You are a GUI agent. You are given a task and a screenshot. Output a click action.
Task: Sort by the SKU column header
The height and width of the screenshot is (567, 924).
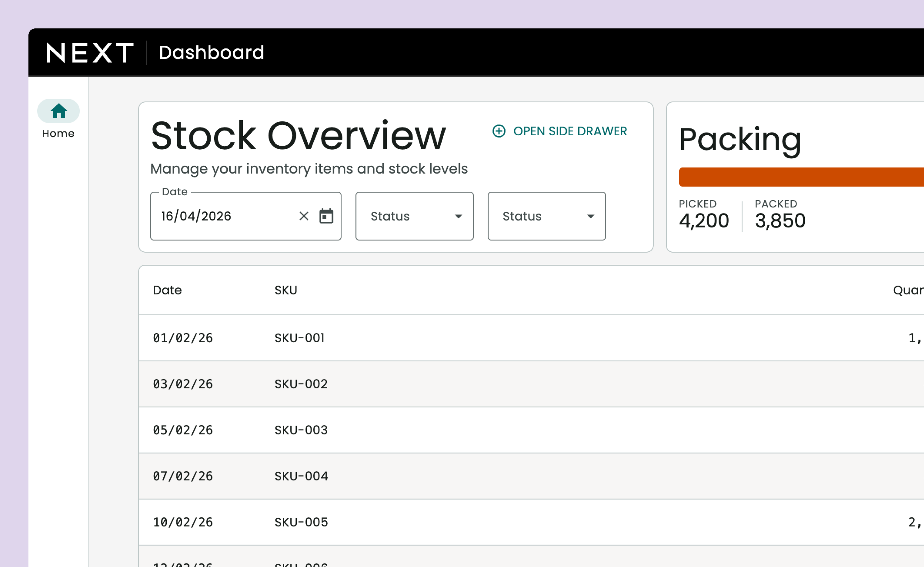(x=286, y=290)
